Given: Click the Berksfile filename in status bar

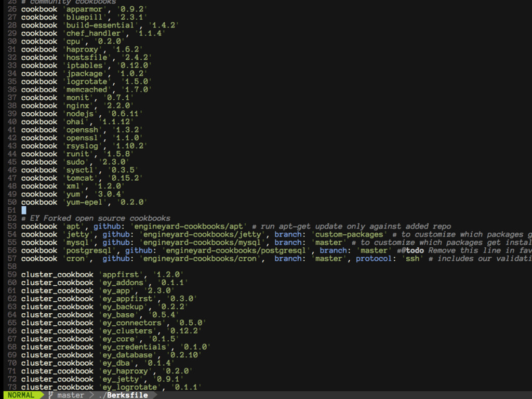Looking at the screenshot, I should click(127, 395).
